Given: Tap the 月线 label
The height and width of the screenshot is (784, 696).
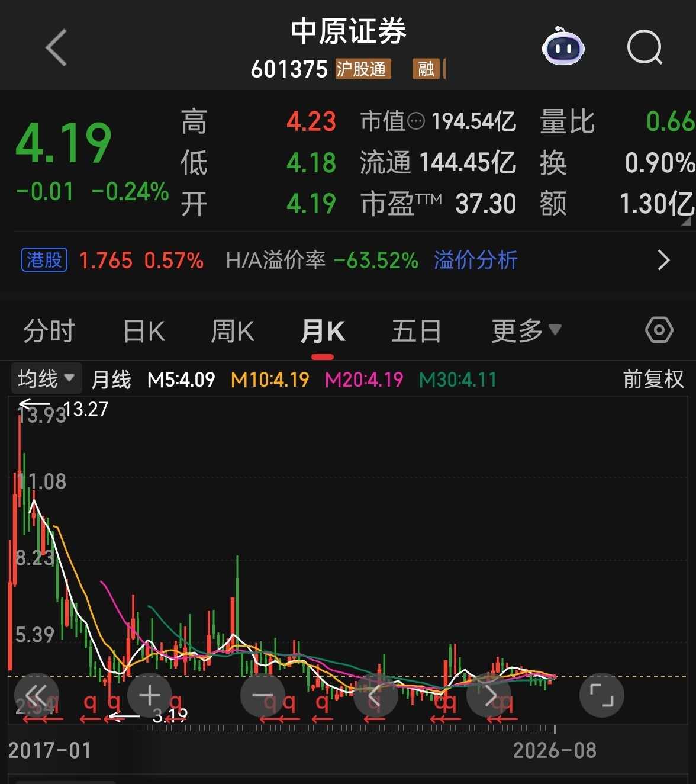Looking at the screenshot, I should 111,380.
